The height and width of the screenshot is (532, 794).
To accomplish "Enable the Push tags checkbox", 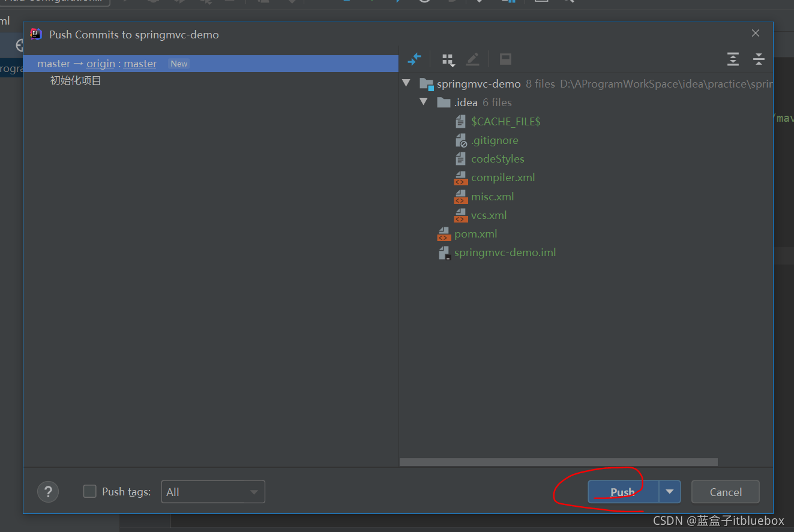I will 89,491.
